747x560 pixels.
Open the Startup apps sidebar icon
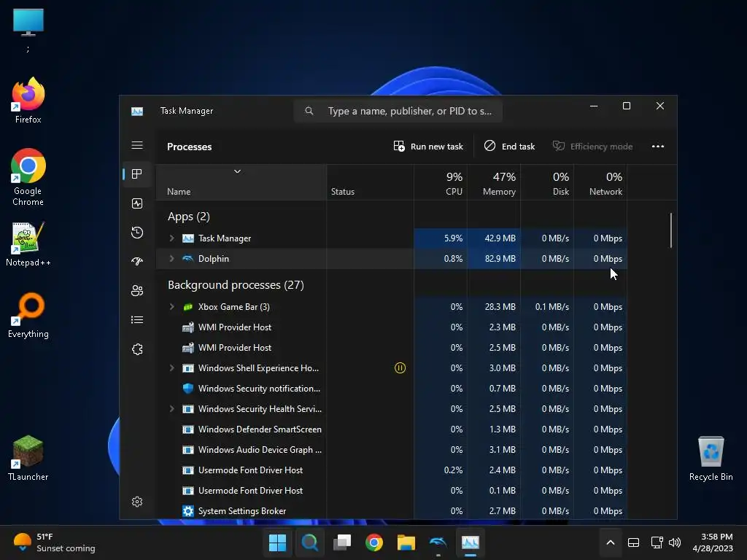pyautogui.click(x=137, y=262)
